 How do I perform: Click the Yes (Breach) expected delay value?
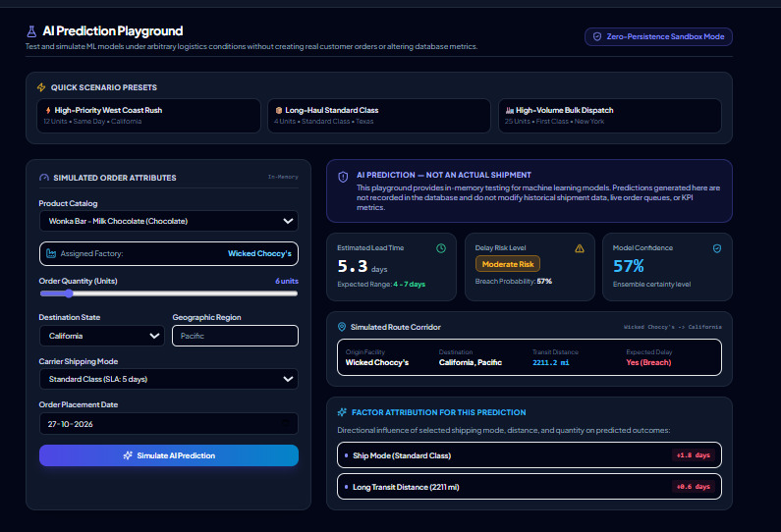(648, 362)
